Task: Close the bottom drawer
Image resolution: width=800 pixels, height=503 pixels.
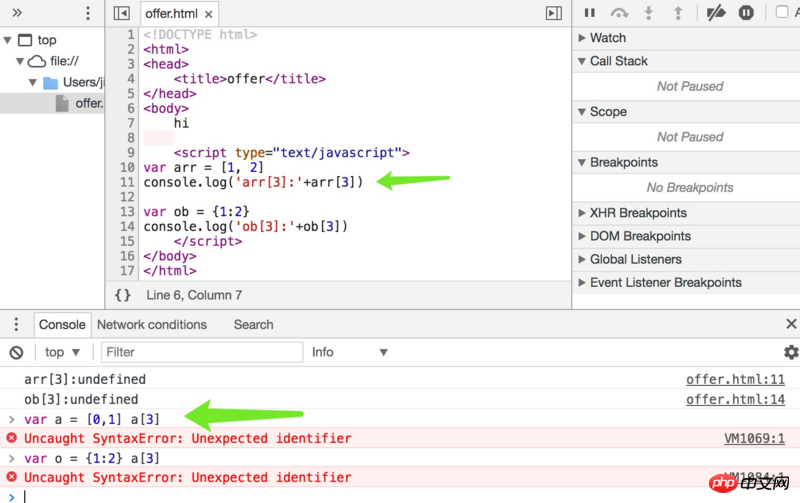Action: [x=791, y=324]
